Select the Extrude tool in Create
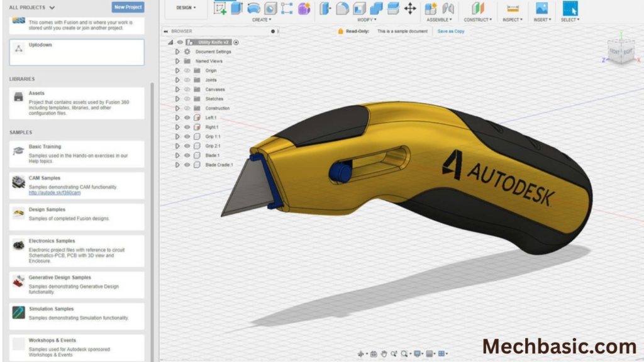 (236, 8)
